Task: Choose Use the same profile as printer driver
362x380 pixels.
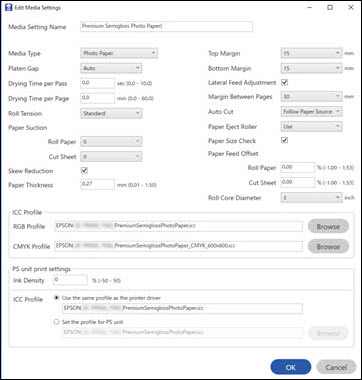Action: click(56, 298)
